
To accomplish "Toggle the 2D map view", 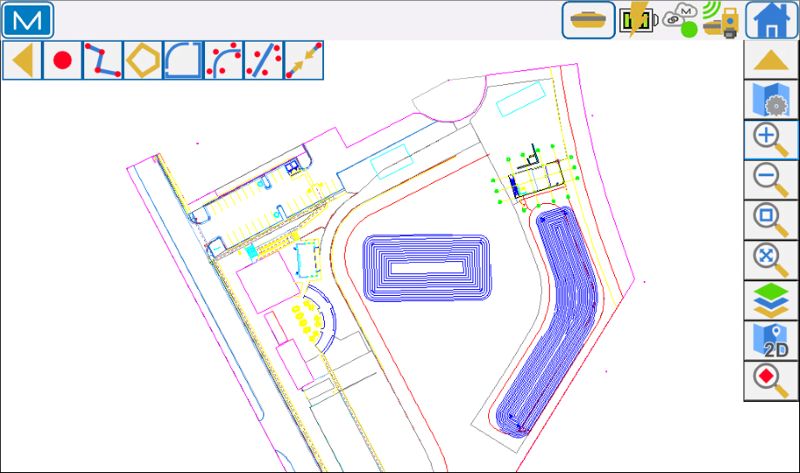I will click(x=771, y=341).
